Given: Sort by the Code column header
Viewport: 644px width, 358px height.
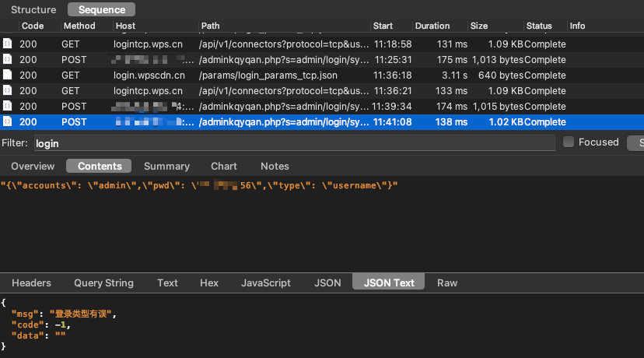Looking at the screenshot, I should coord(33,26).
